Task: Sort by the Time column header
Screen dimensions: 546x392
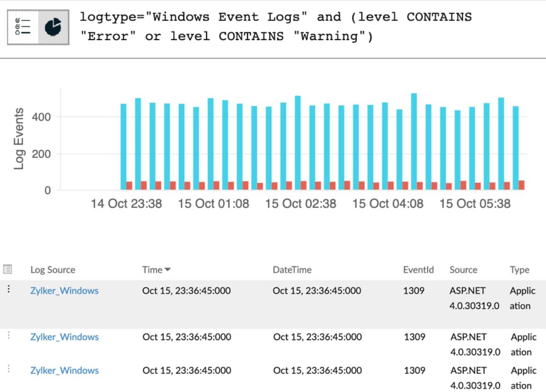Action: coord(152,270)
